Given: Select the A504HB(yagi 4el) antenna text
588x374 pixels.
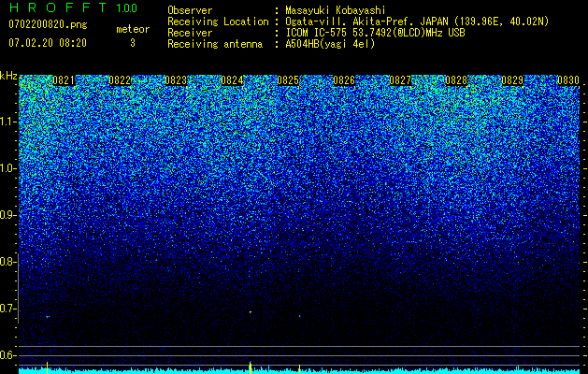Looking at the screenshot, I should click(330, 44).
